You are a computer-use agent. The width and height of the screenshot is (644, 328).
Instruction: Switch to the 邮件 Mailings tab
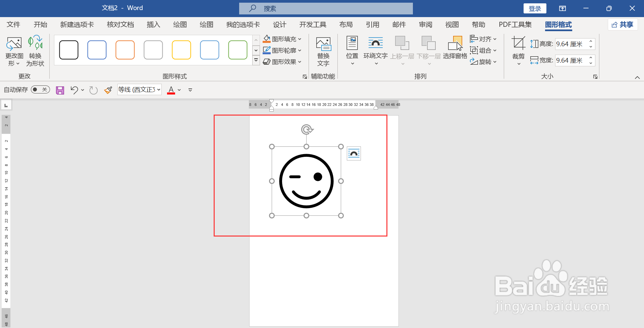point(399,24)
